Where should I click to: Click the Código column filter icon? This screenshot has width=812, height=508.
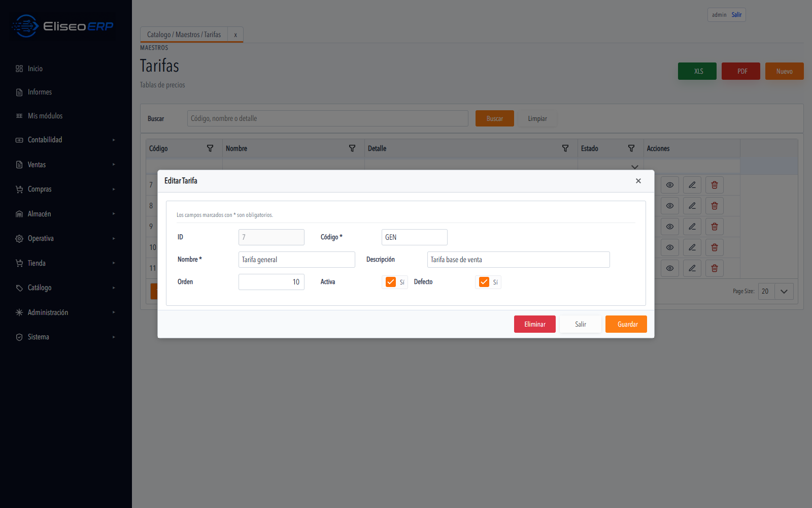coord(210,148)
